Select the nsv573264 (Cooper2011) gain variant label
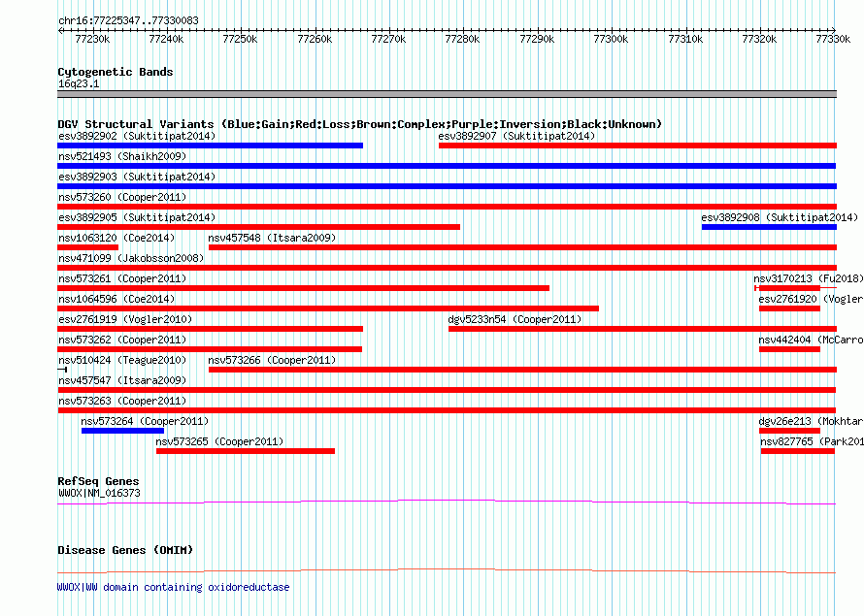Image resolution: width=864 pixels, height=616 pixels. click(x=145, y=421)
